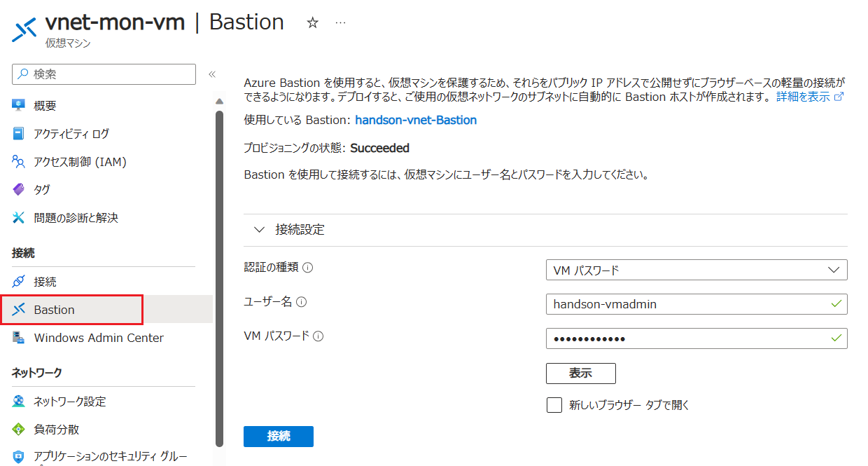This screenshot has height=466, width=868.
Task: Click the アプリケーションのセキュリティ グループ shield icon
Action: point(19,458)
